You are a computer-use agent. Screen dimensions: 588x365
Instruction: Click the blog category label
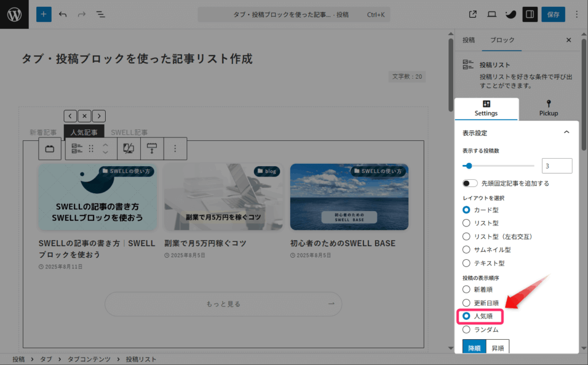pyautogui.click(x=267, y=171)
